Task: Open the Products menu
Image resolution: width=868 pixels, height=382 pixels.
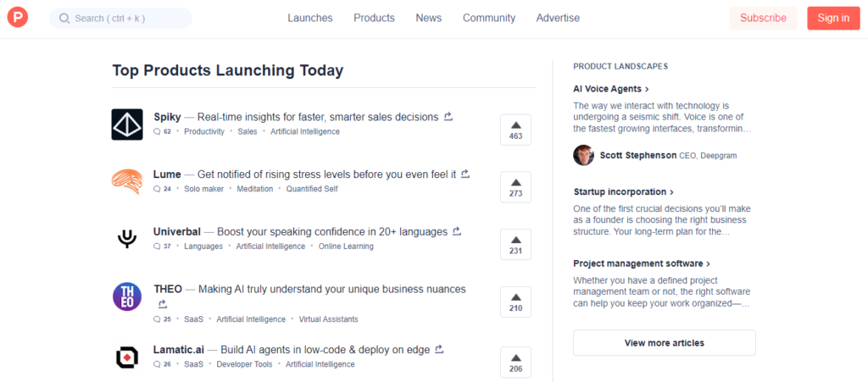Action: [374, 19]
